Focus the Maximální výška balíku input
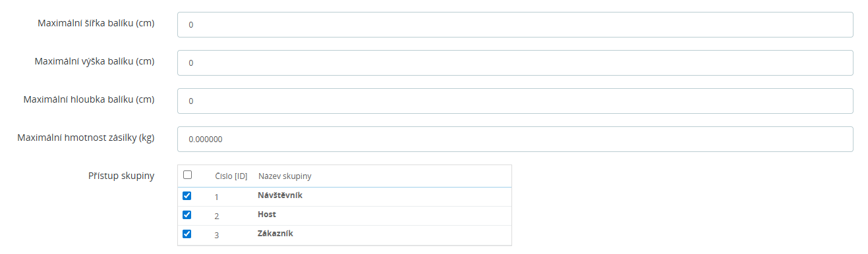Viewport: 868px width, 254px height. (x=515, y=63)
